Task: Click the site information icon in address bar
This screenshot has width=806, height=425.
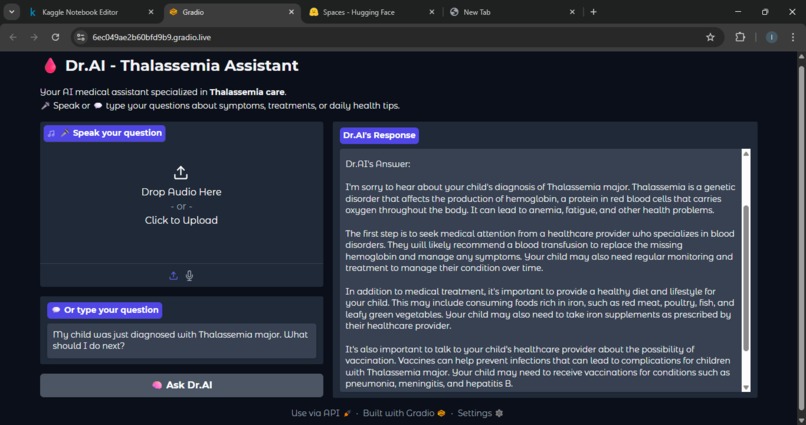Action: (81, 37)
